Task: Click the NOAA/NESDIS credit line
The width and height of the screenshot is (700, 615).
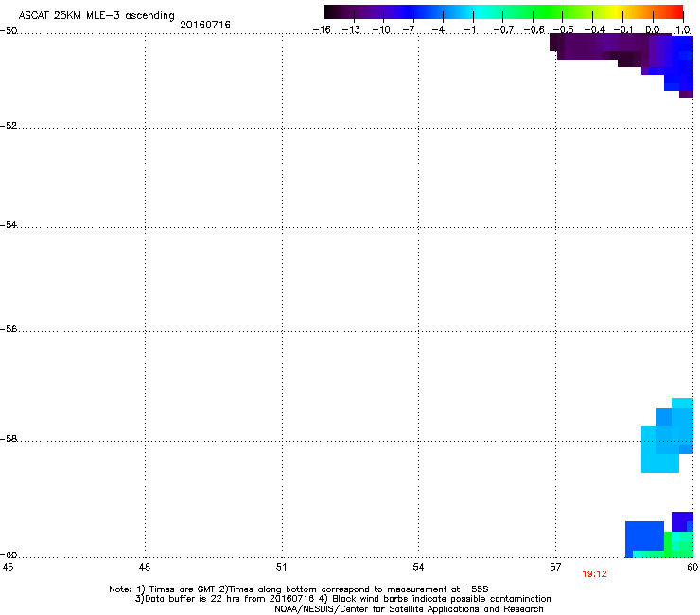Action: 409,609
